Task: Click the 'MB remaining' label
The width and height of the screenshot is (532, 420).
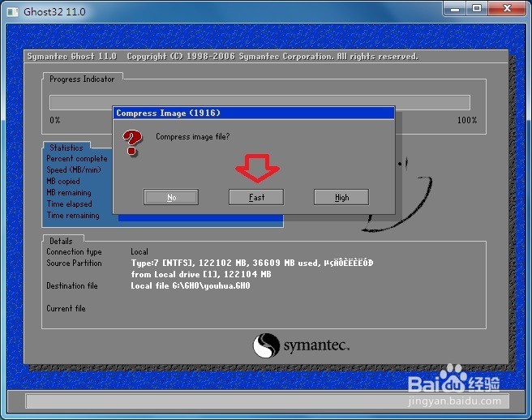Action: (x=69, y=192)
